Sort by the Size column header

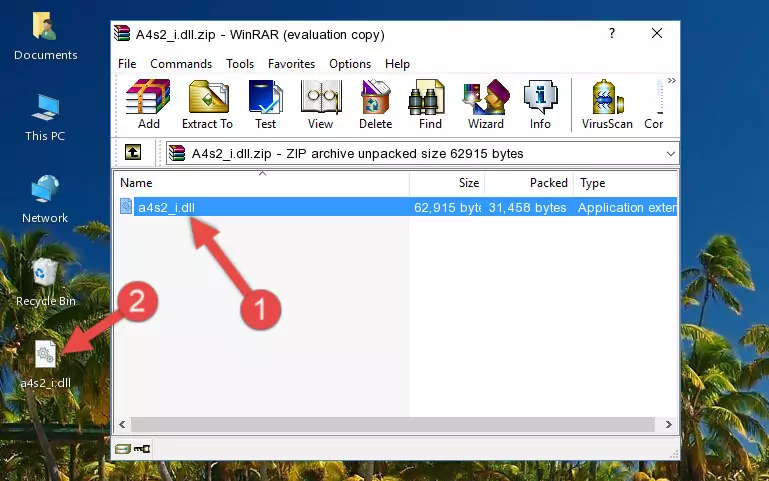pyautogui.click(x=447, y=183)
